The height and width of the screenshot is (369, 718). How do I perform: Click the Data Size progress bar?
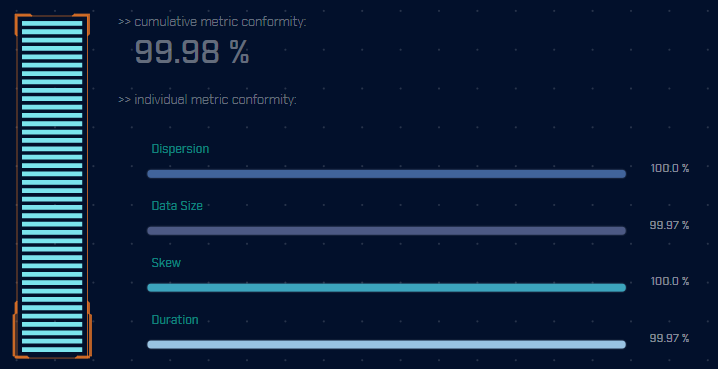pyautogui.click(x=386, y=231)
